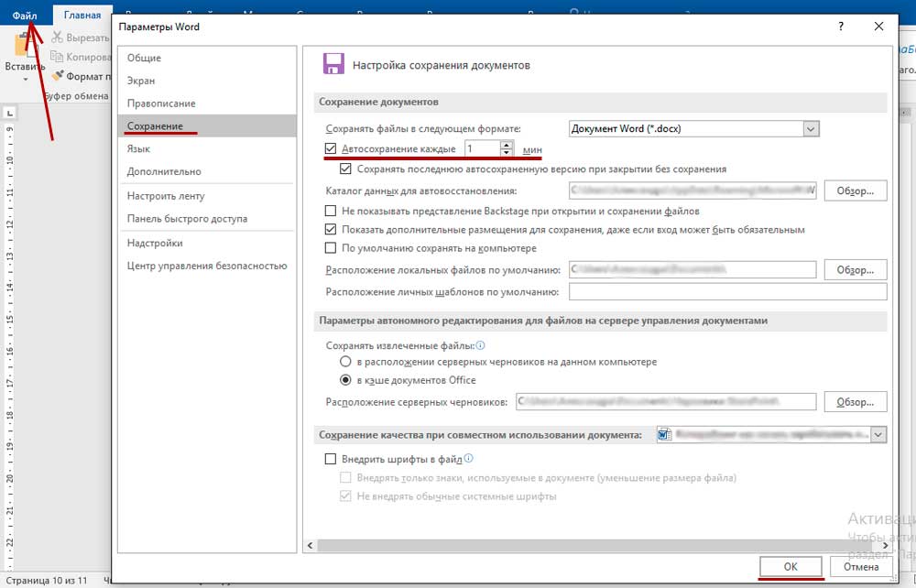Click the question mark help icon in dialog
916x588 pixels.
coord(841,27)
